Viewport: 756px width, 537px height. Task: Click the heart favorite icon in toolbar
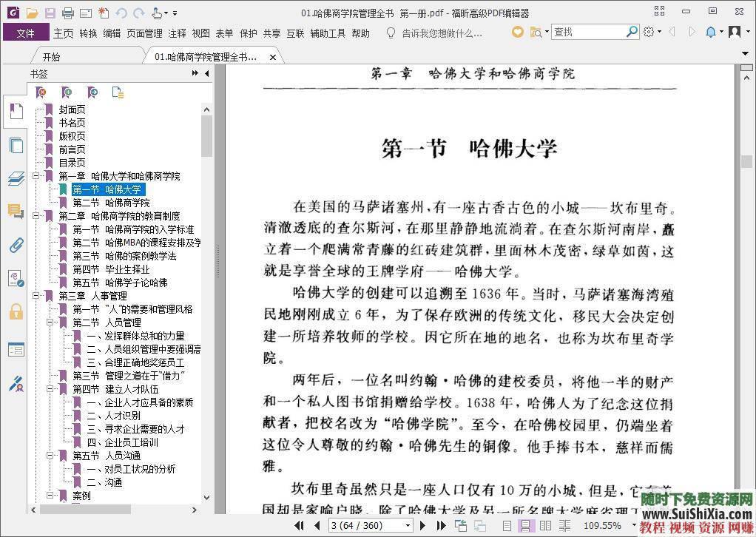coord(517,32)
